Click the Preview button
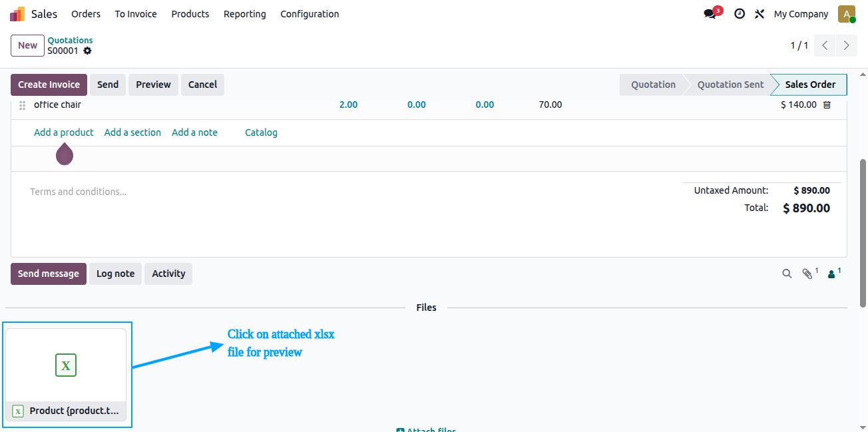Screen dimensions: 868x432 [x=154, y=85]
